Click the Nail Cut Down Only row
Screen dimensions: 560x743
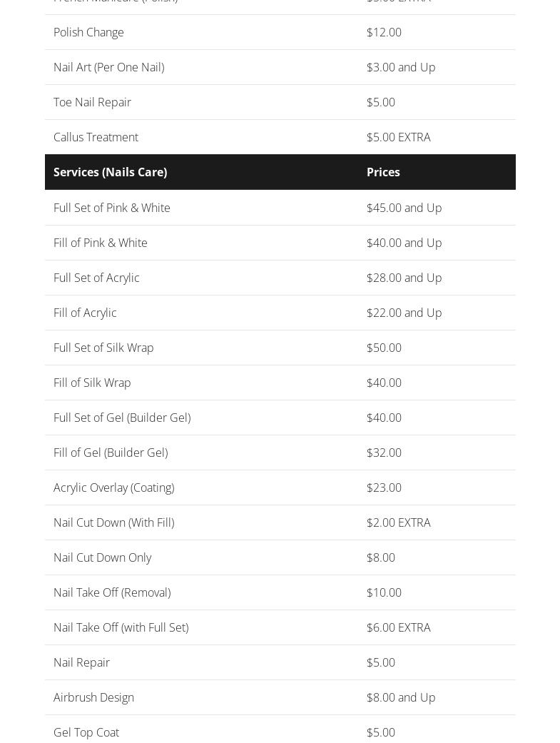[x=102, y=557]
